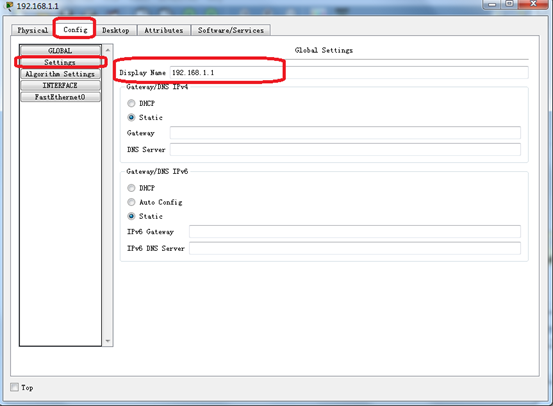This screenshot has width=553, height=406.
Task: Click the IPv6 DNS Server input field
Action: [x=355, y=248]
